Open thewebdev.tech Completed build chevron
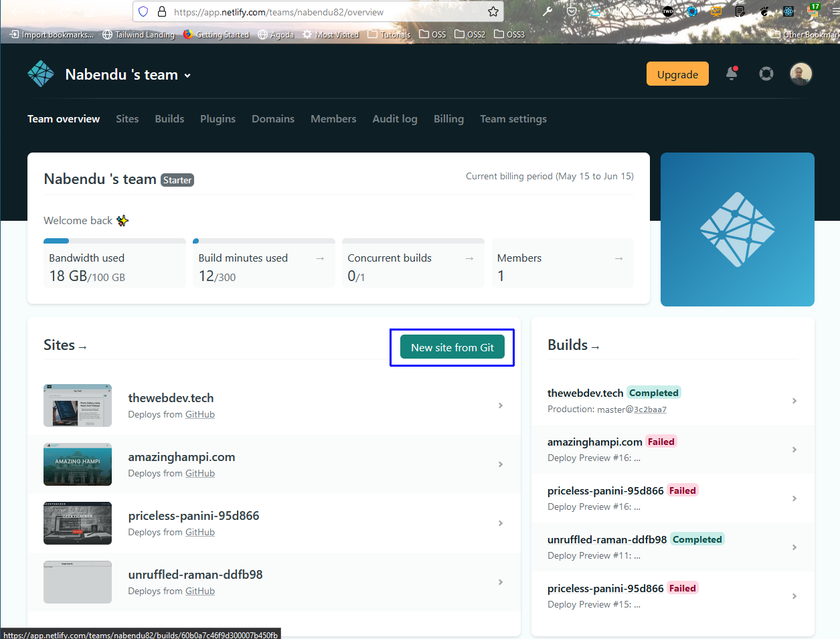Screen dimensions: 840x639 pyautogui.click(x=794, y=401)
